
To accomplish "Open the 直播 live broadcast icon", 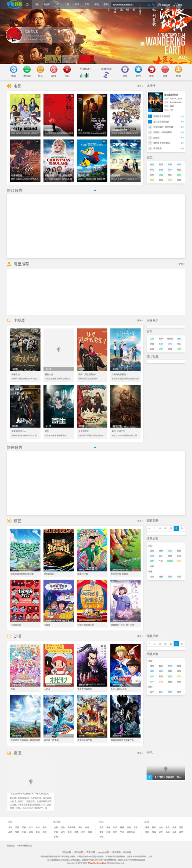I will pos(165,69).
